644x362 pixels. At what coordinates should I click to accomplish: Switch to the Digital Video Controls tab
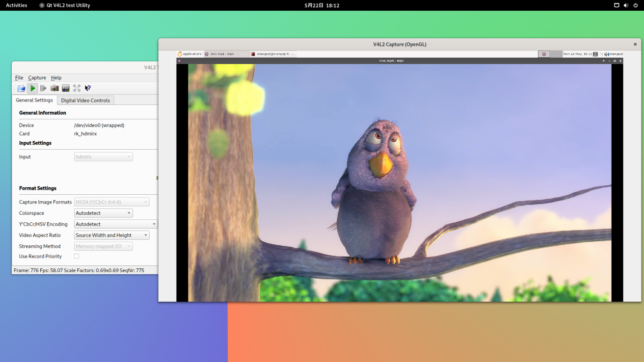coord(85,100)
